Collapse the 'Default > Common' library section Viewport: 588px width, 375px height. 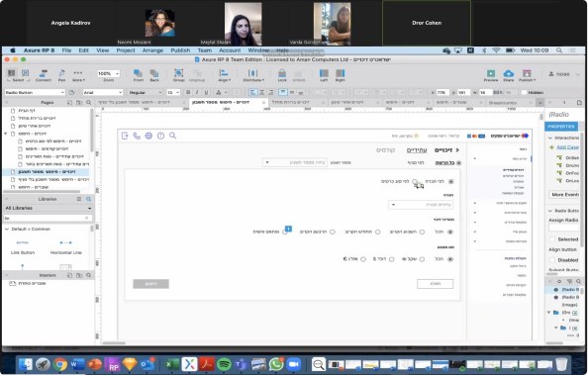(x=7, y=230)
